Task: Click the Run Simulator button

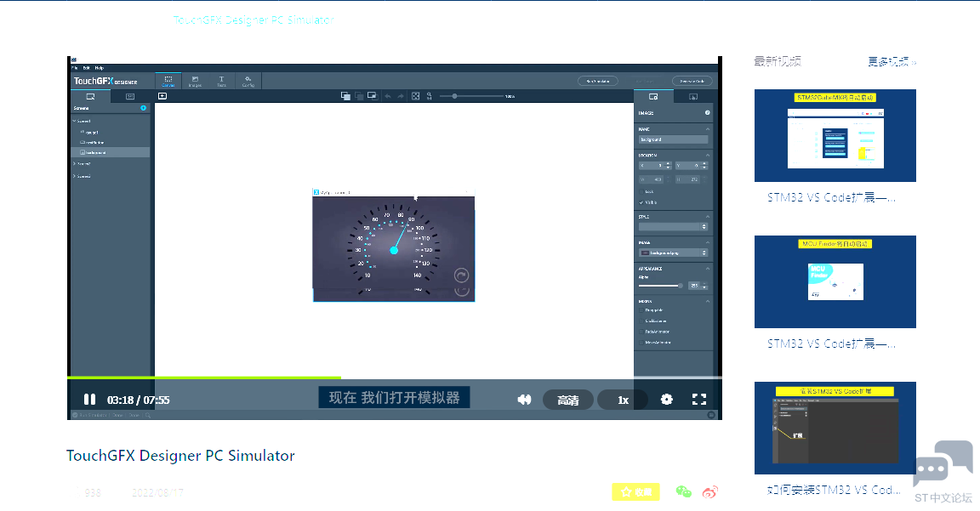Action: pyautogui.click(x=597, y=81)
